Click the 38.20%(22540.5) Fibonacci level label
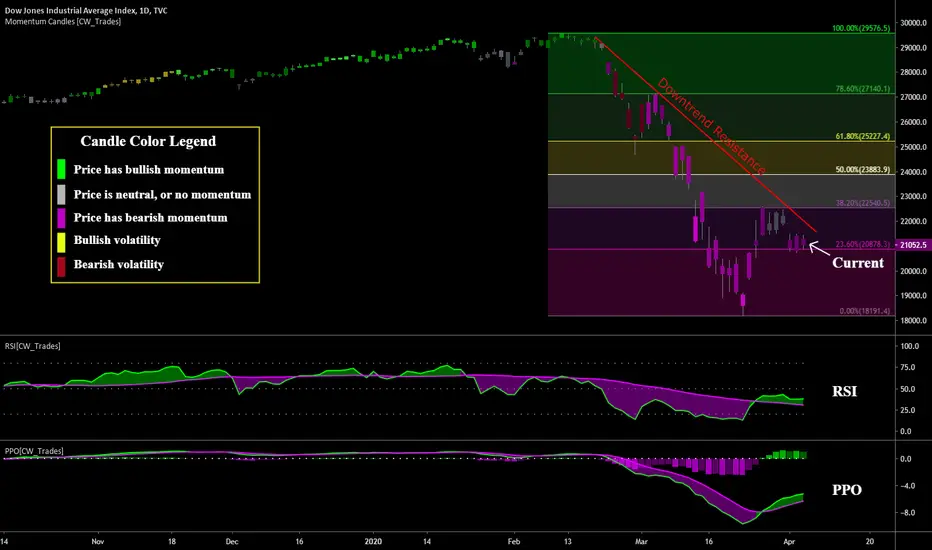The width and height of the screenshot is (932, 550). click(x=862, y=203)
